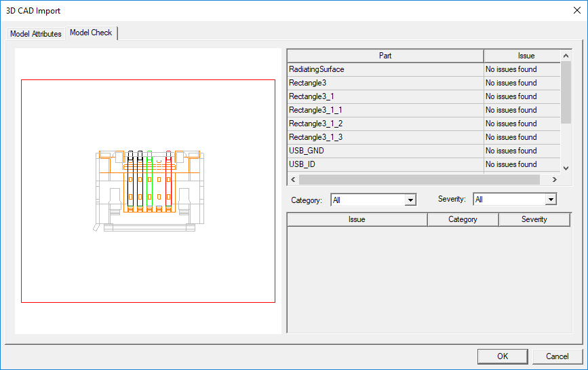
Task: Select the Rectangle3 part row
Action: coord(385,83)
